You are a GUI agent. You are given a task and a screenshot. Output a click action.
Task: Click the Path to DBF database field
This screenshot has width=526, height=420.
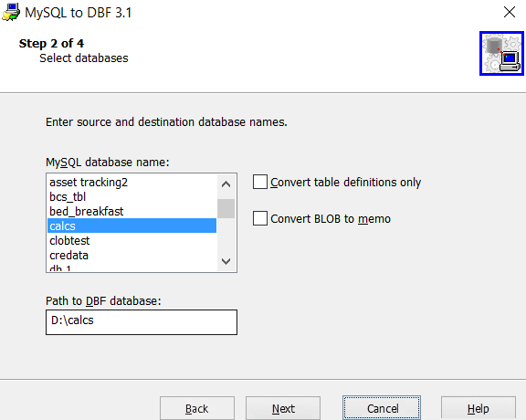(x=142, y=322)
